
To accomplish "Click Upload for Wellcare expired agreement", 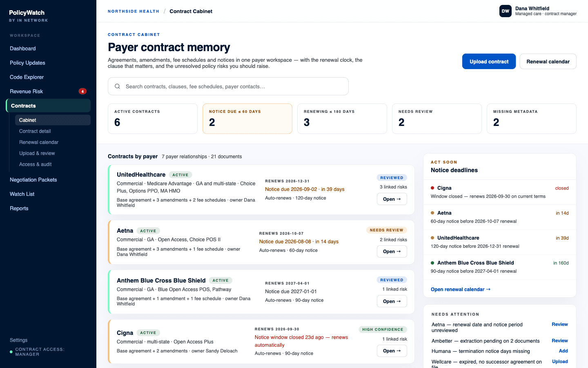I will point(560,361).
